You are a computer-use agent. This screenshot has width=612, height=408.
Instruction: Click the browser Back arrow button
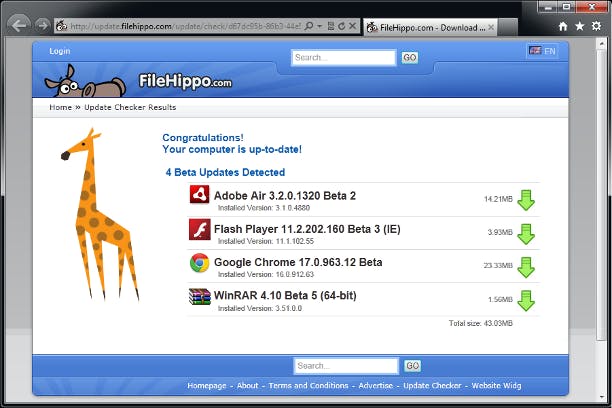[18, 25]
